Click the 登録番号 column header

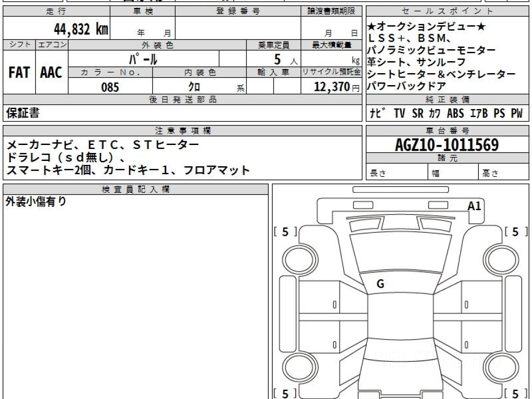(x=238, y=12)
